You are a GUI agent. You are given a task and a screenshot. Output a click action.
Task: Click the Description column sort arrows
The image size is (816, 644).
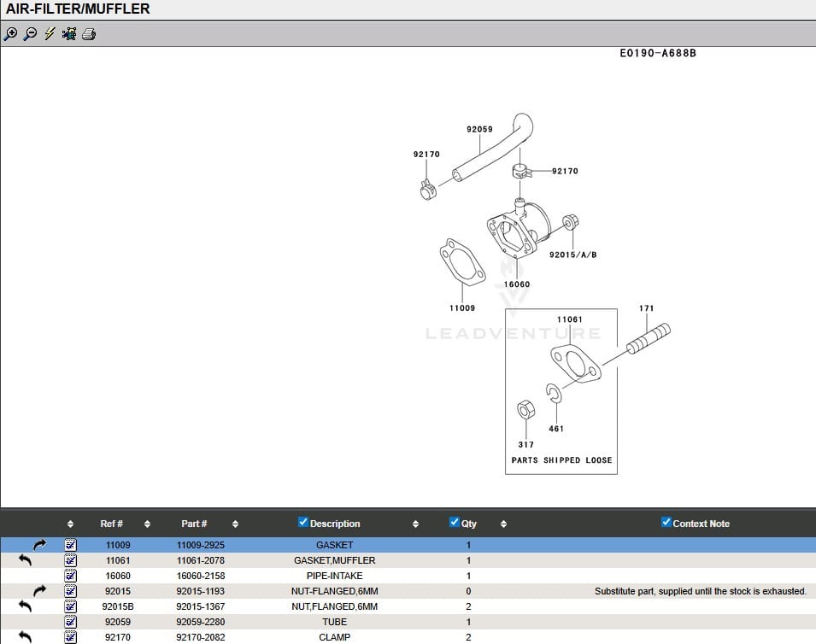[416, 524]
